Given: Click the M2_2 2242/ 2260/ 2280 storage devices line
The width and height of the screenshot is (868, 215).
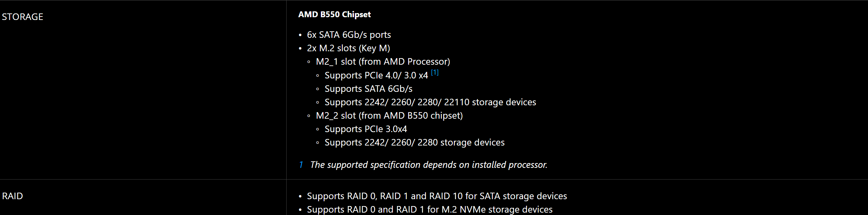Looking at the screenshot, I should [414, 142].
